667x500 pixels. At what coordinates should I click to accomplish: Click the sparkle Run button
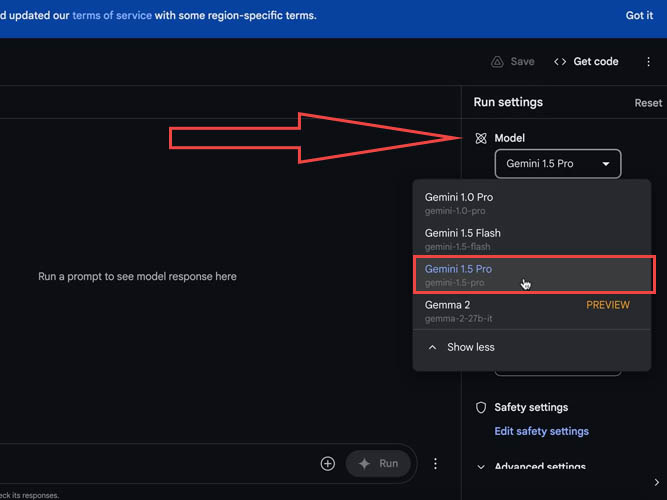coord(378,464)
